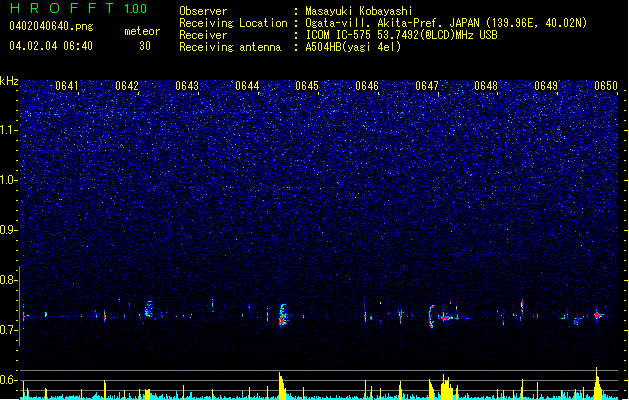Select the version number 1.00
Viewport: 629px width, 400px height.
coord(136,9)
